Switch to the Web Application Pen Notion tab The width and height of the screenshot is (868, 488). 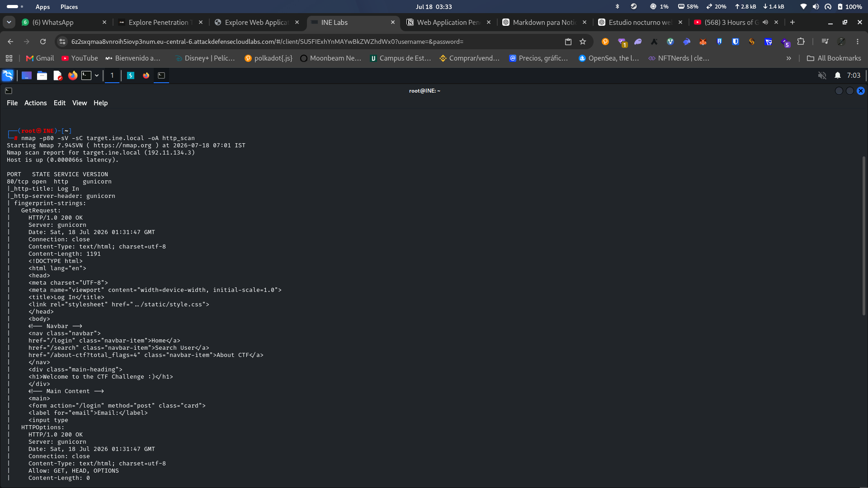[448, 22]
